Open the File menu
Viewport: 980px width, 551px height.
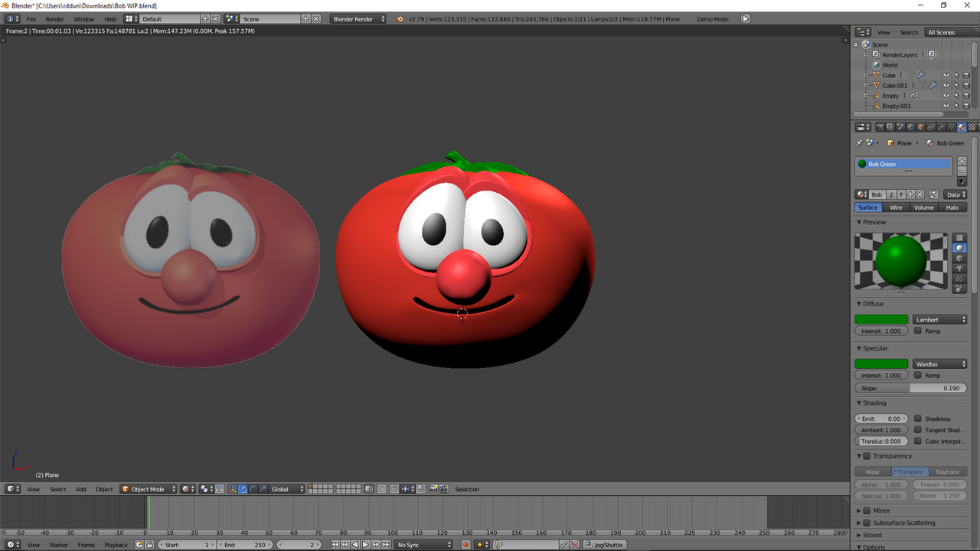(x=31, y=18)
